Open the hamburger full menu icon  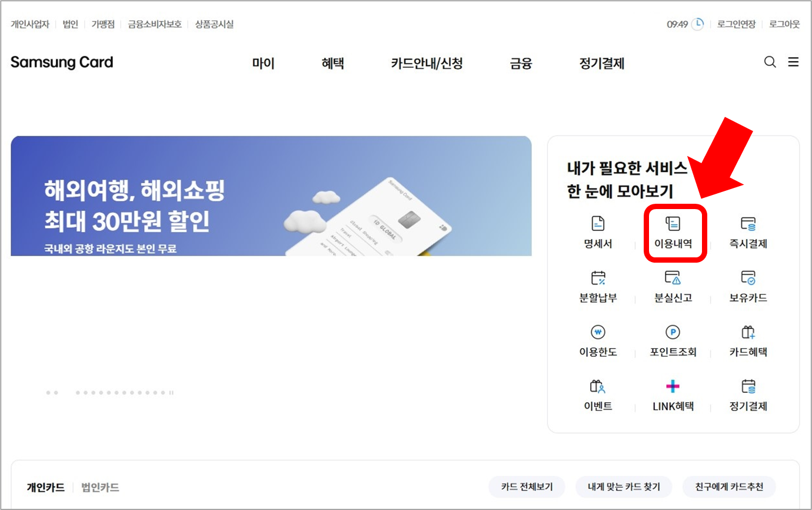(793, 62)
